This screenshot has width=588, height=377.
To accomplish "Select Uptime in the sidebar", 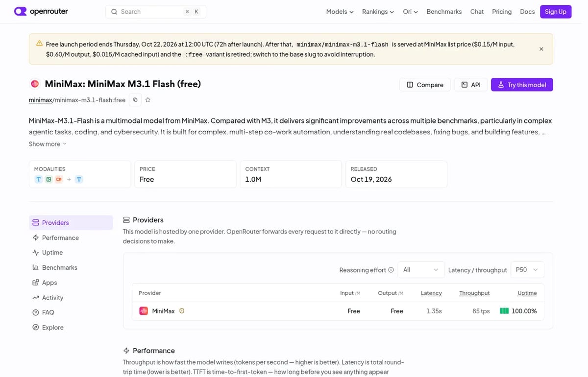I will click(x=71, y=253).
